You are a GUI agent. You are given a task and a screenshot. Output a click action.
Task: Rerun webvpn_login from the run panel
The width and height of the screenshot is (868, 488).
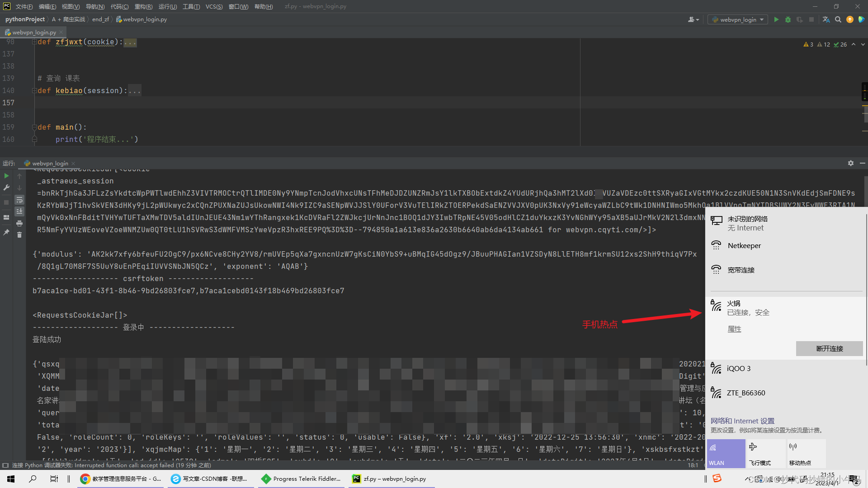coord(6,176)
